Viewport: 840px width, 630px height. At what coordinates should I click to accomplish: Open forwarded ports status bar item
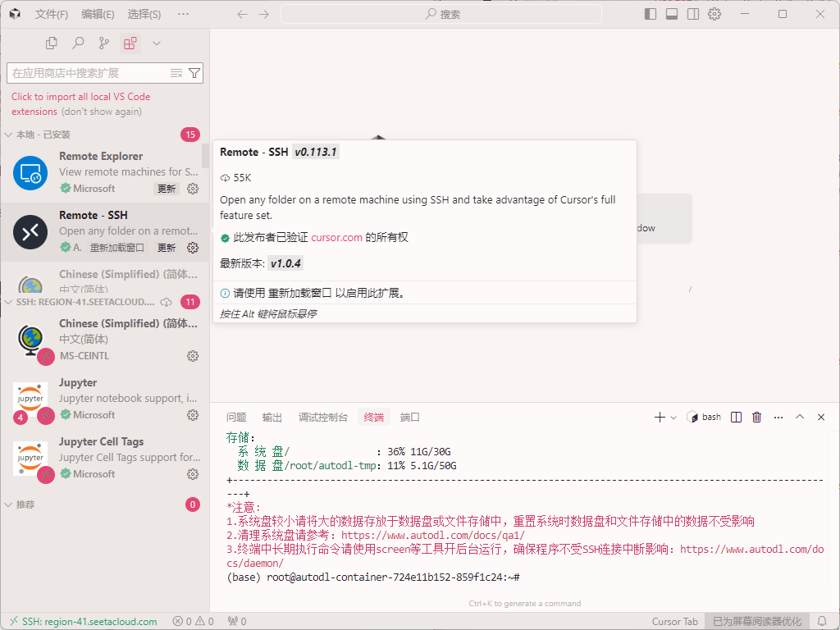(237, 622)
